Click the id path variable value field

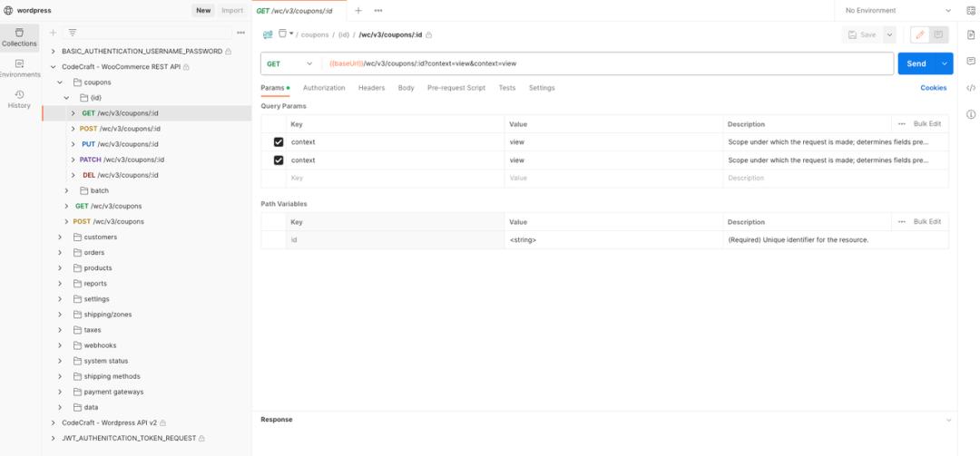[613, 240]
